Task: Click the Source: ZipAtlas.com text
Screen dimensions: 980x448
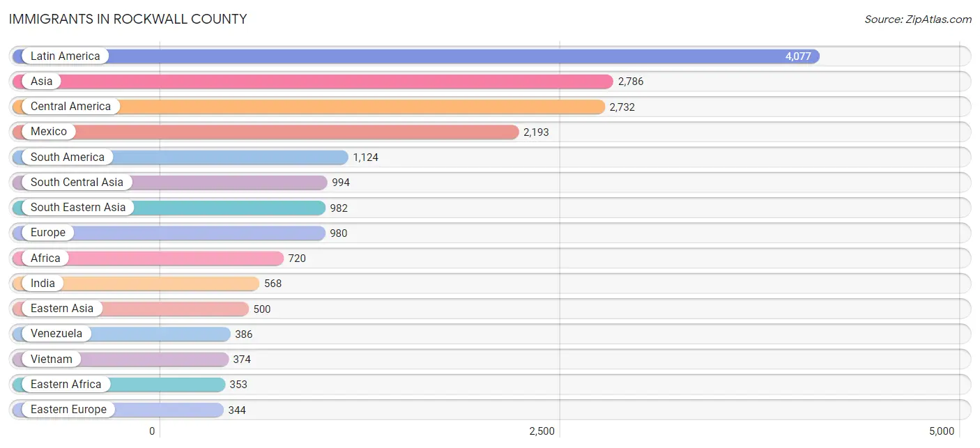Action: (918, 20)
